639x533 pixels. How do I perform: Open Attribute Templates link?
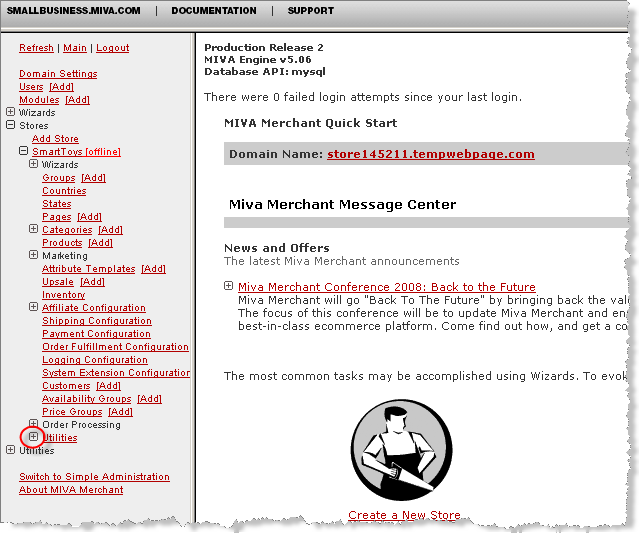coord(88,269)
